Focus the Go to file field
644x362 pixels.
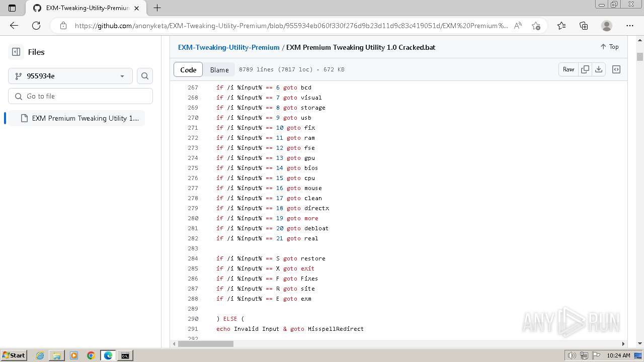pyautogui.click(x=80, y=96)
